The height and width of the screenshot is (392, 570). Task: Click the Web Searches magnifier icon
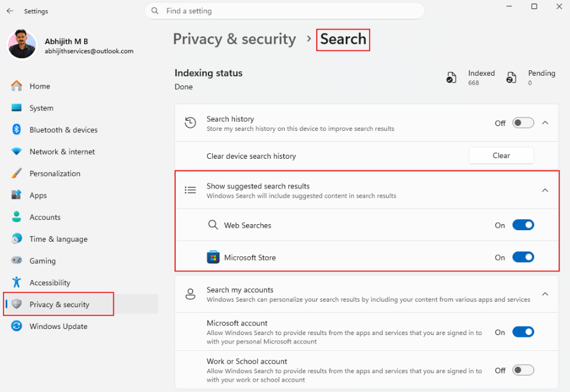click(x=213, y=225)
